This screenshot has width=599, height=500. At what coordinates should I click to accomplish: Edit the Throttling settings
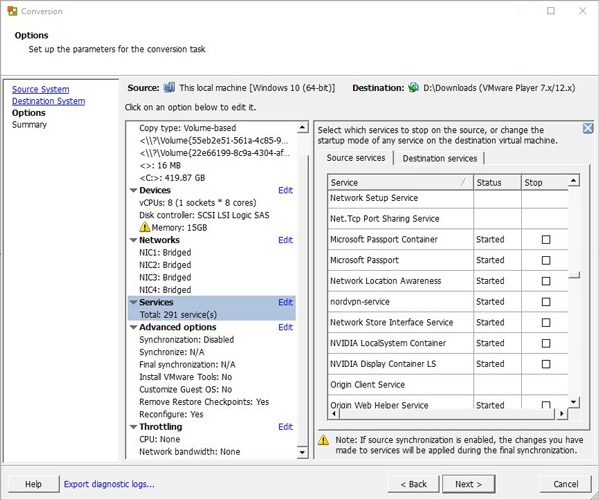(x=285, y=427)
